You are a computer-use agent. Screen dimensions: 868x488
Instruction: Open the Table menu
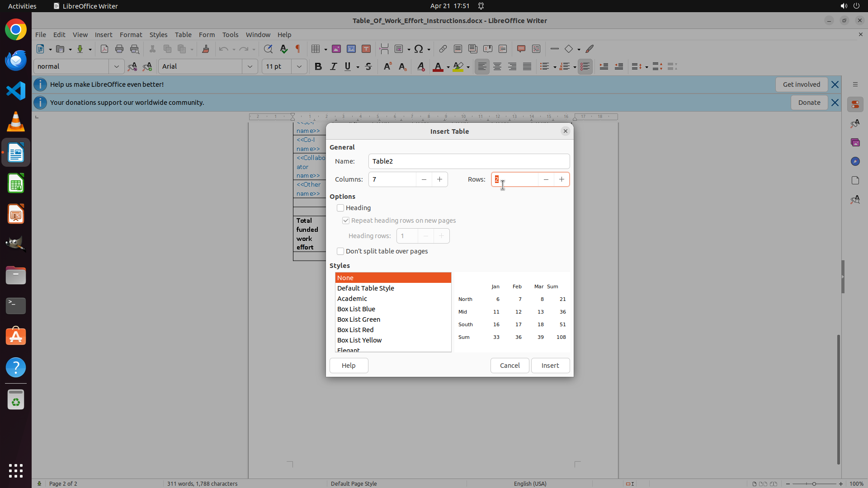(x=183, y=34)
